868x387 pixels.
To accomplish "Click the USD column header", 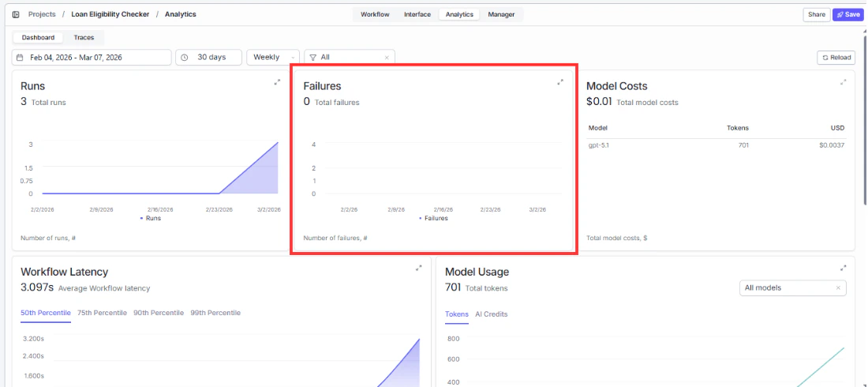I will [837, 128].
